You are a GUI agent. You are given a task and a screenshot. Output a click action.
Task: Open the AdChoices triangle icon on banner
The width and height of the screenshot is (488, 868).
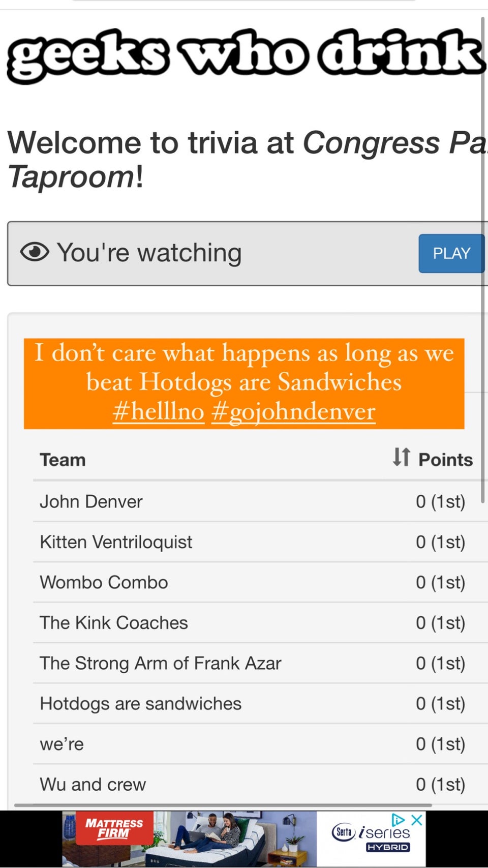click(399, 820)
